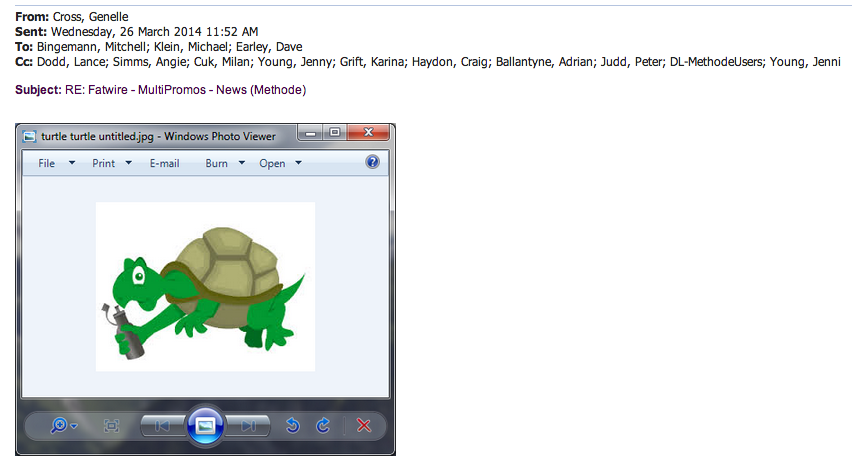Screen dimensions: 852x467
Task: Rotate the photo counterclockwise
Action: coord(292,425)
